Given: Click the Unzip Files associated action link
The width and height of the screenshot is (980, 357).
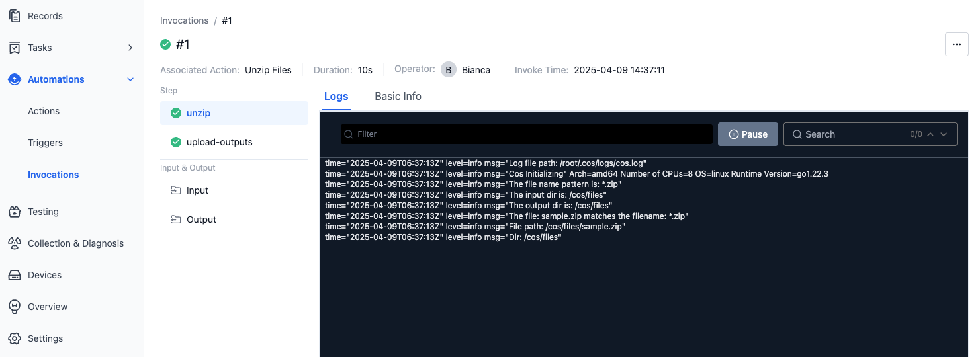Looking at the screenshot, I should 268,70.
